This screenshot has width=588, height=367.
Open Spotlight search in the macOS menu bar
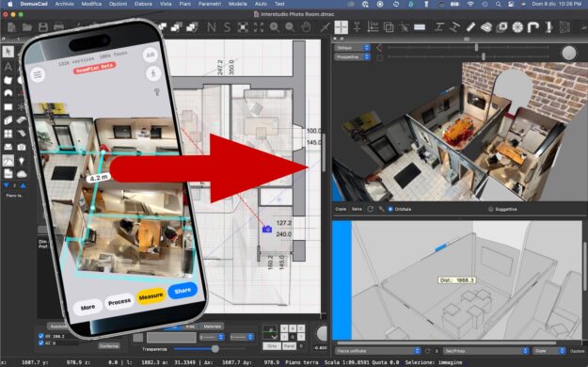(498, 4)
